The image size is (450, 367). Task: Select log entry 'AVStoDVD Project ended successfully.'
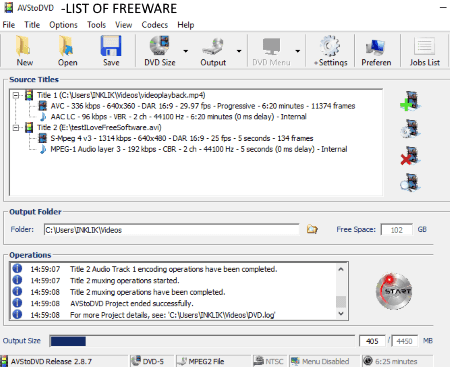point(131,303)
